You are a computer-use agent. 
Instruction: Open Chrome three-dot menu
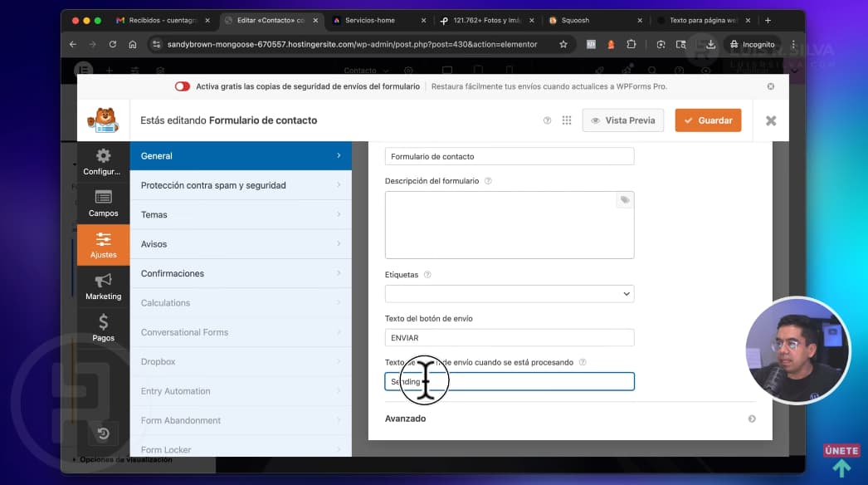click(793, 44)
